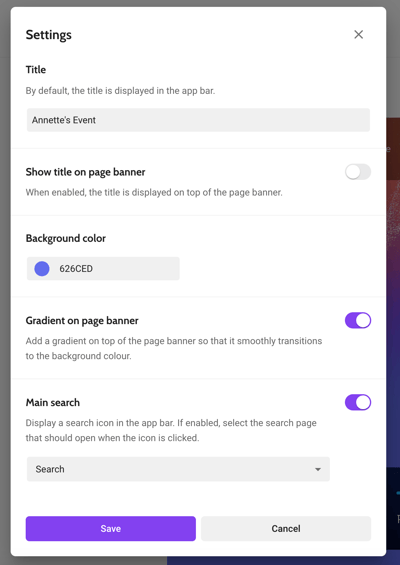
Task: Click the Main search label
Action: (x=53, y=402)
